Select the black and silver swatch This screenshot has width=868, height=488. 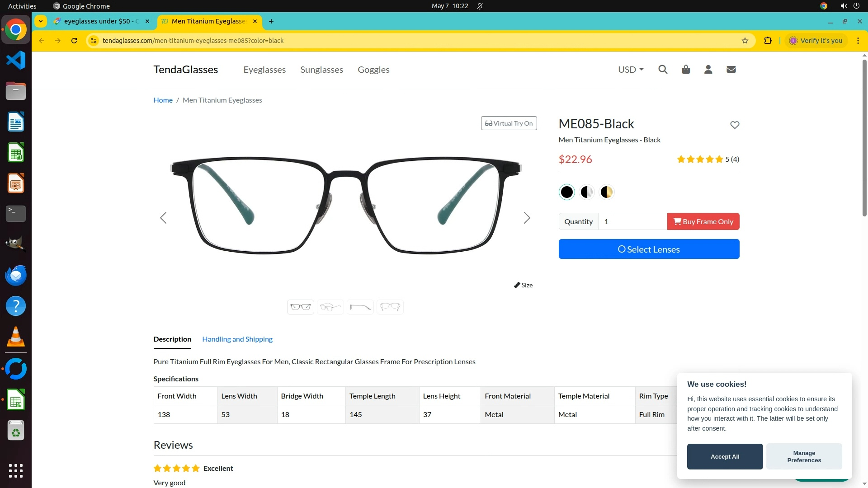tap(586, 192)
